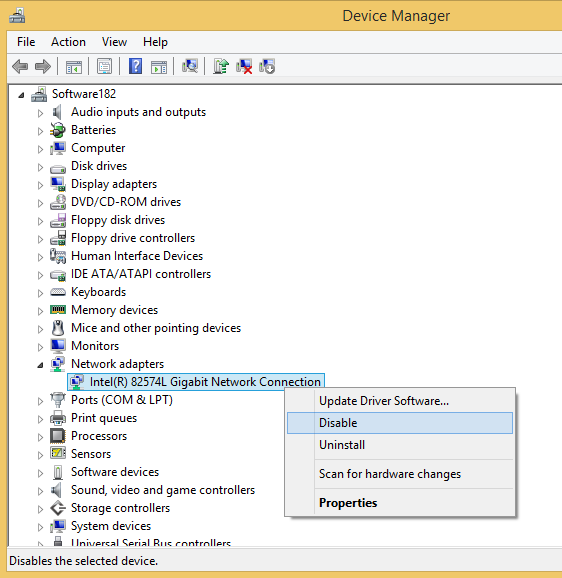The width and height of the screenshot is (562, 578).
Task: Click the Show/Hide Action Pane toolbar icon
Action: pos(159,67)
